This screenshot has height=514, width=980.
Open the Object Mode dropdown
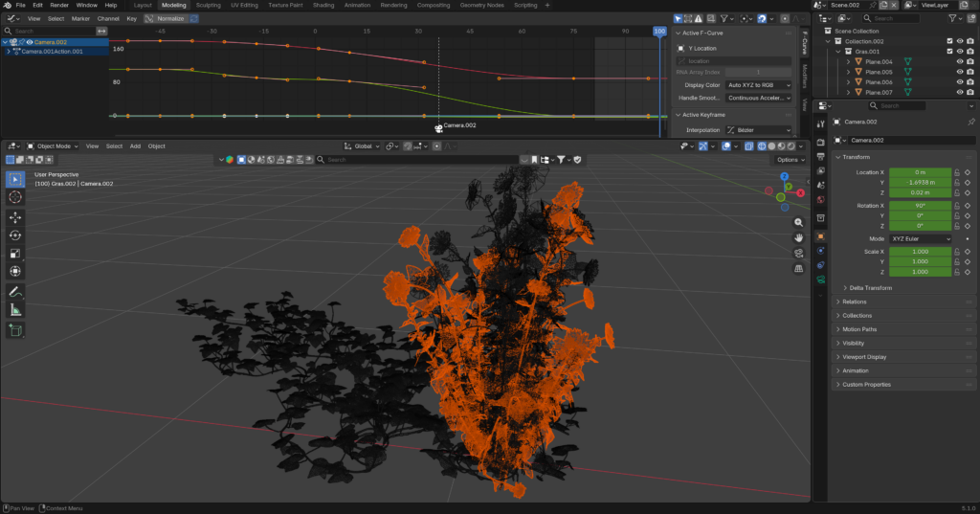(x=53, y=146)
